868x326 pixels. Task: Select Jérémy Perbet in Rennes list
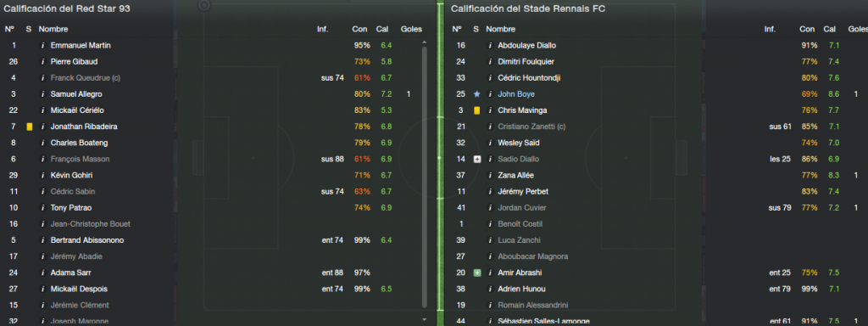522,192
